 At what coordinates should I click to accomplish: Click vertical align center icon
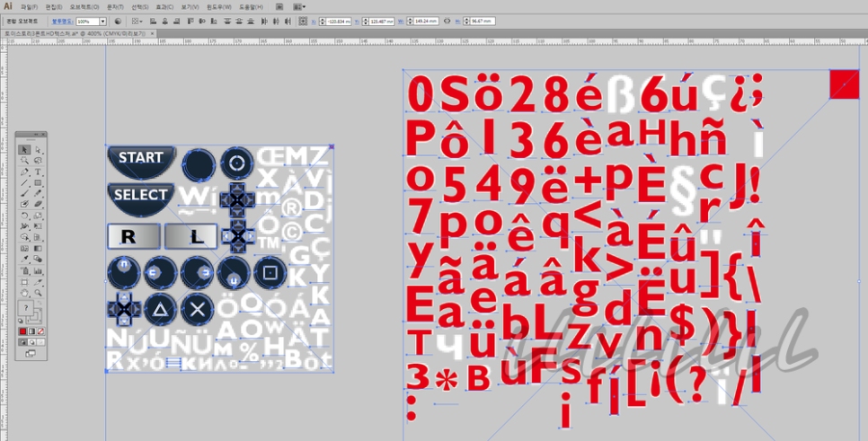click(201, 22)
